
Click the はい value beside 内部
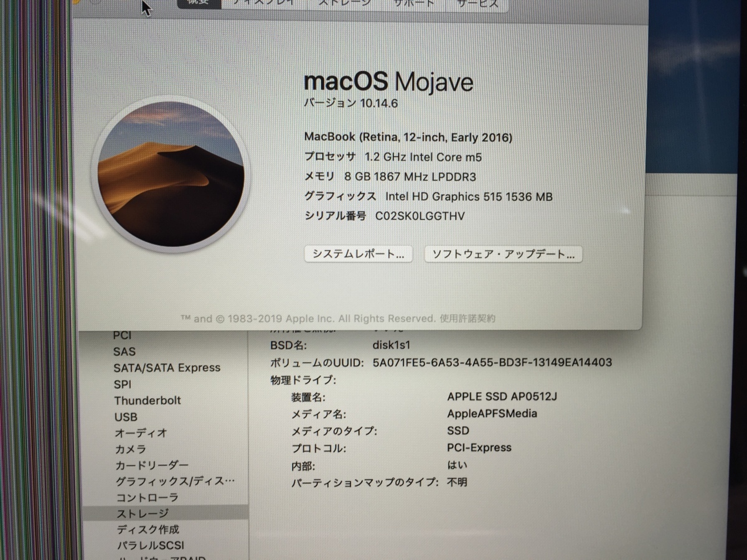[457, 465]
